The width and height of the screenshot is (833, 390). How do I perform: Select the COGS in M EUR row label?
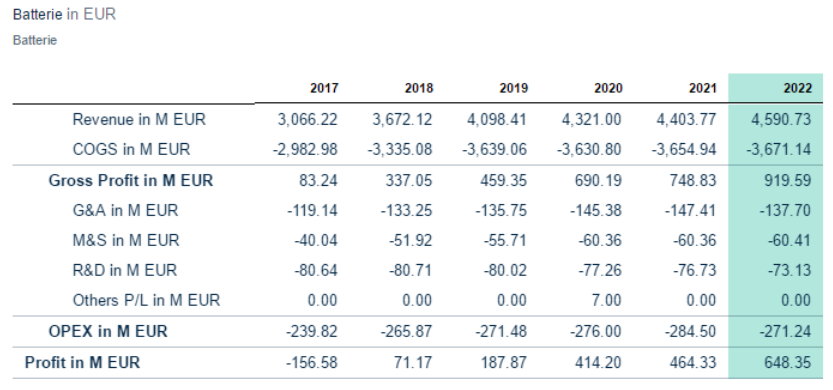131,149
